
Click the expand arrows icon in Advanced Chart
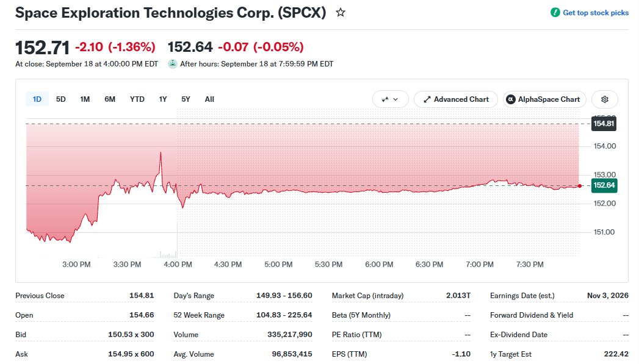pyautogui.click(x=427, y=99)
